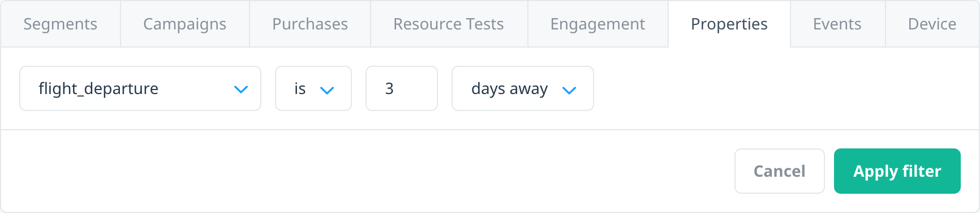Select the active Properties tab
The height and width of the screenshot is (213, 980).
point(729,24)
